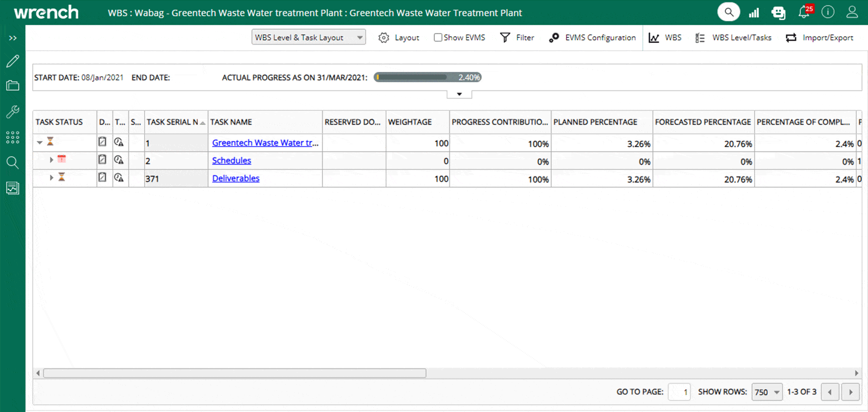Switch to the WBS chart view
The image size is (868, 412).
665,37
